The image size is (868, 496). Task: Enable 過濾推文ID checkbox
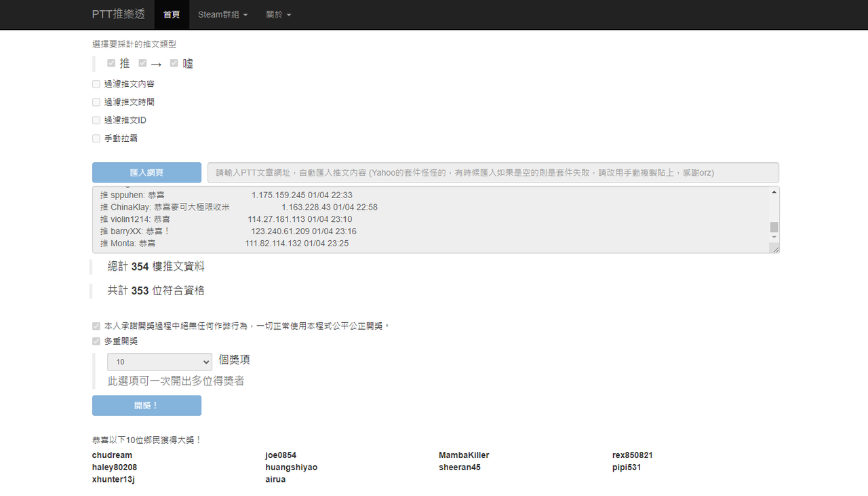coord(96,120)
